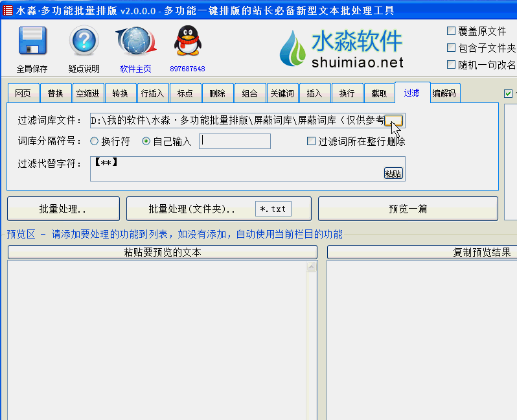517x420 pixels.
Task: Click the *.txt file extension field
Action: click(x=273, y=209)
